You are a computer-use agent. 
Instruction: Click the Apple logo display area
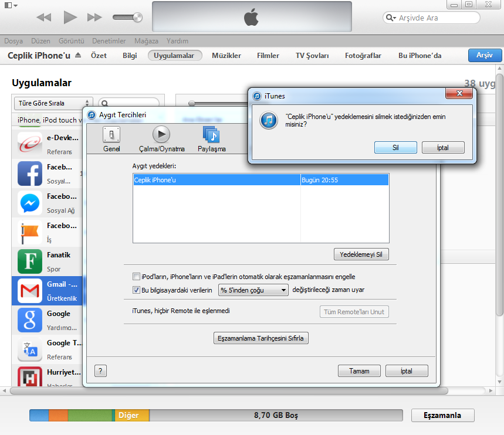252,16
